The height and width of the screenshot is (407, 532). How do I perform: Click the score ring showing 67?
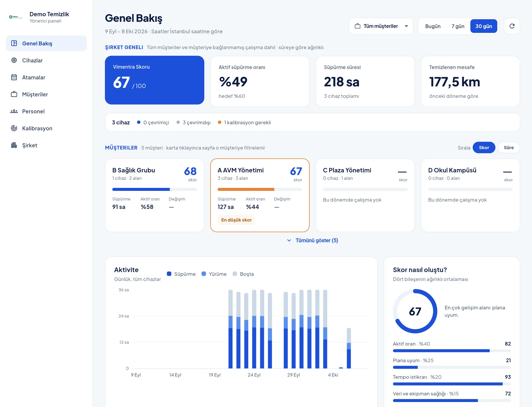(415, 311)
